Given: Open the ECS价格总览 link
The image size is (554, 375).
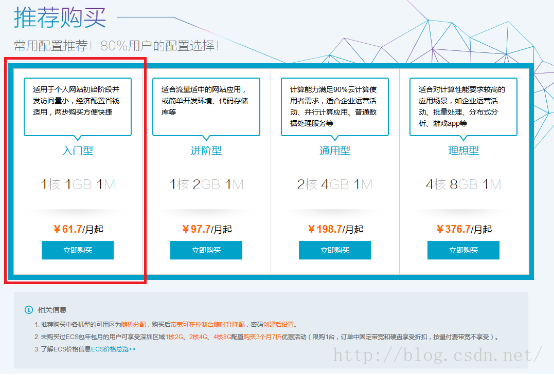Looking at the screenshot, I should tap(113, 349).
